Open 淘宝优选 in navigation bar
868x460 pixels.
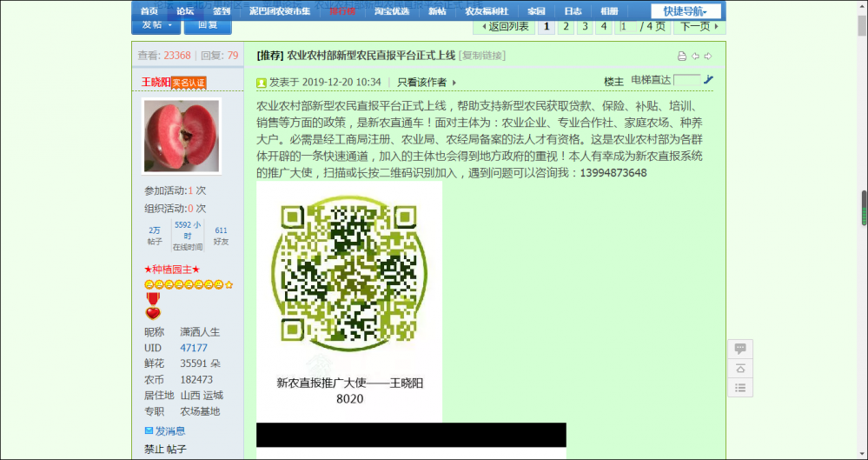coord(391,11)
